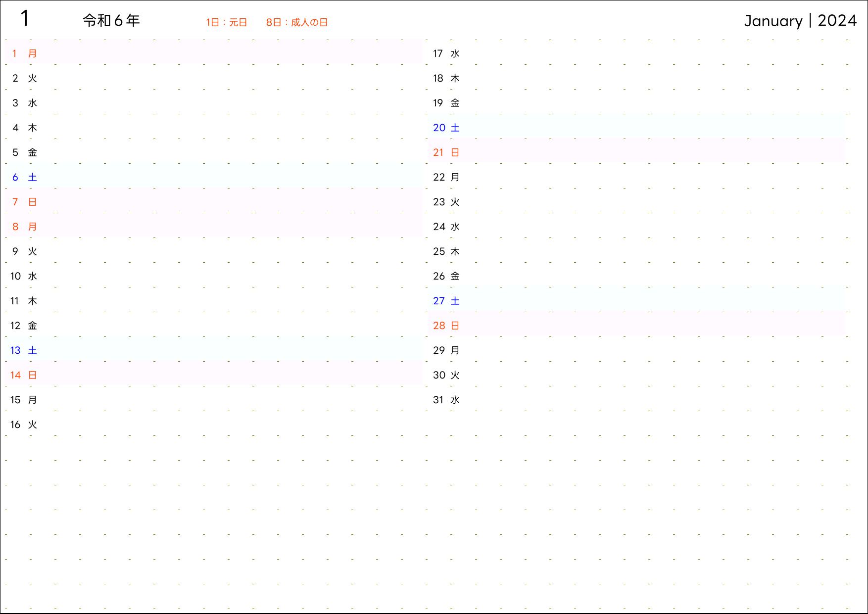This screenshot has width=868, height=614.
Task: Select the Saturday row 20 土
Action: [637, 126]
